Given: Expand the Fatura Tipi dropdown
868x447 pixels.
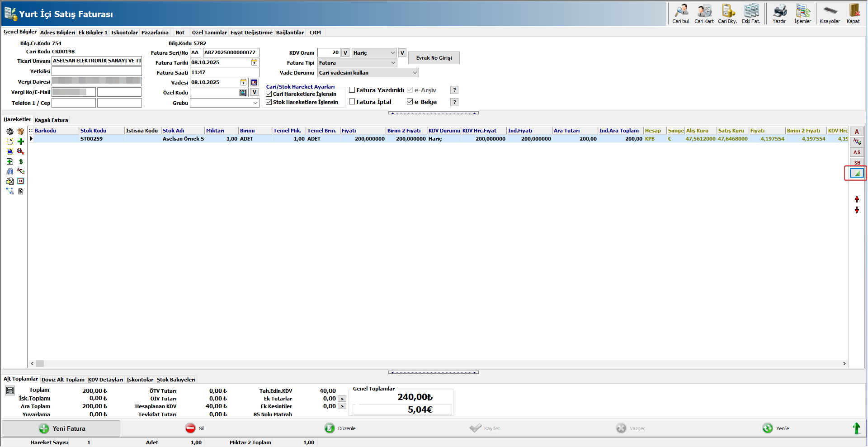Looking at the screenshot, I should click(x=393, y=63).
